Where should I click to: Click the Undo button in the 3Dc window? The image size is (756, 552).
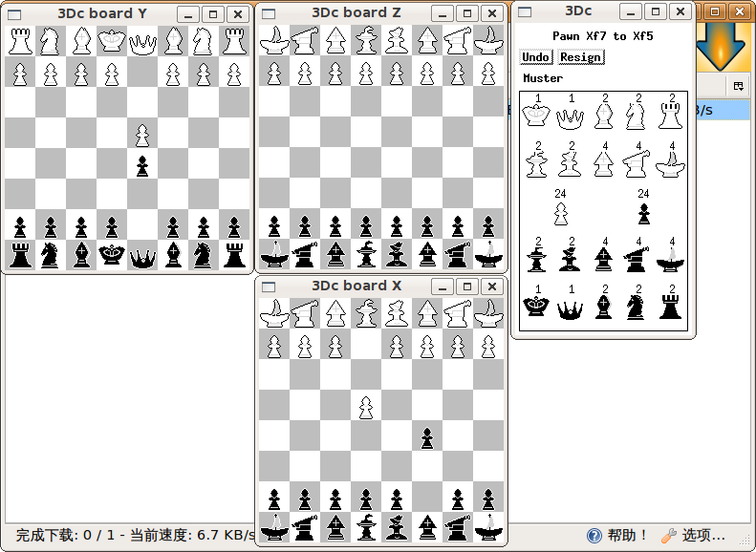pyautogui.click(x=535, y=57)
